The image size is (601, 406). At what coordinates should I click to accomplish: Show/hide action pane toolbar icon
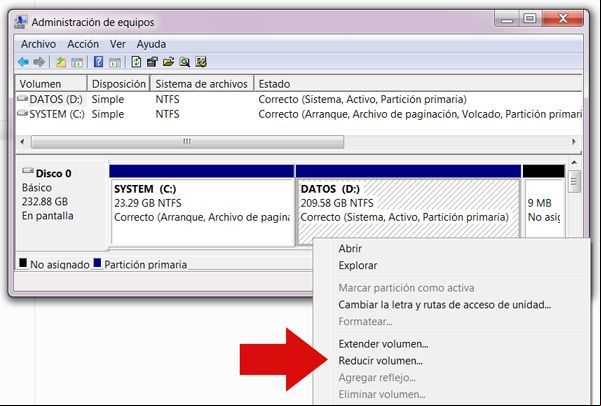coord(115,62)
